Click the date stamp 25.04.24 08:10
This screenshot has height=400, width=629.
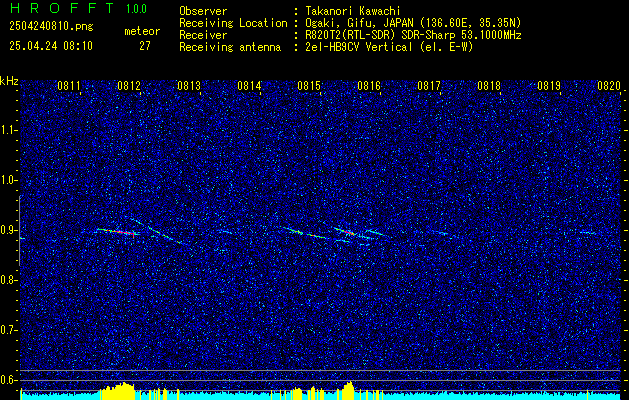[51, 46]
